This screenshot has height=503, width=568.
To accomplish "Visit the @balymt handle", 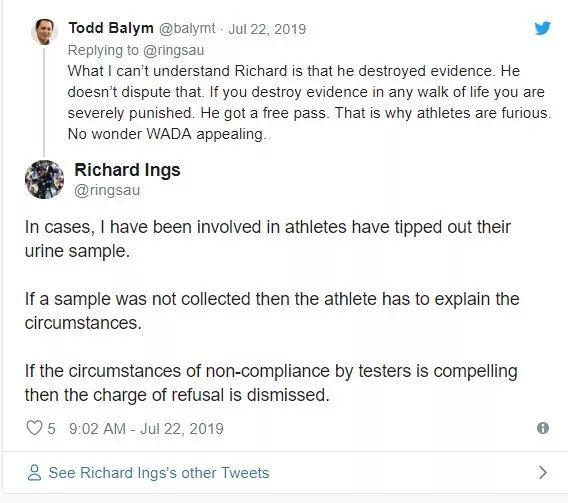I will click(x=187, y=29).
